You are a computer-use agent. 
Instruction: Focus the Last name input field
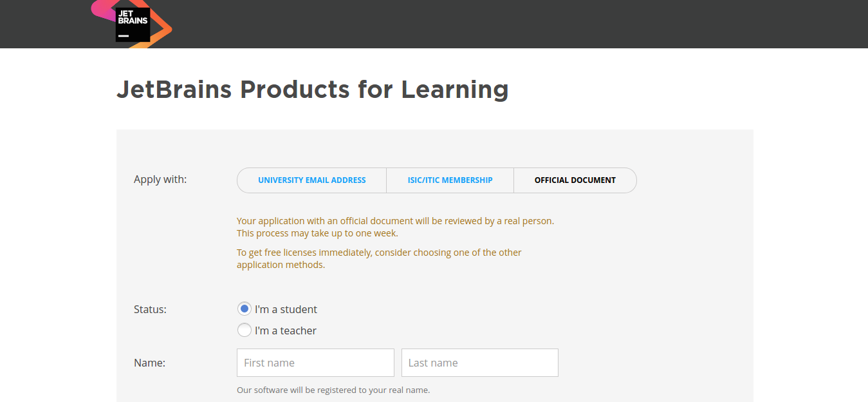(x=479, y=363)
